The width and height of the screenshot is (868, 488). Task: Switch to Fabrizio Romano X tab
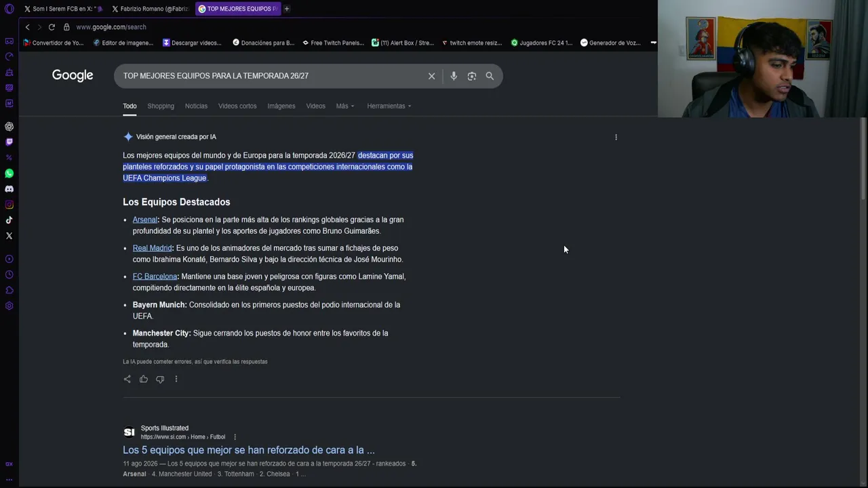pyautogui.click(x=151, y=9)
